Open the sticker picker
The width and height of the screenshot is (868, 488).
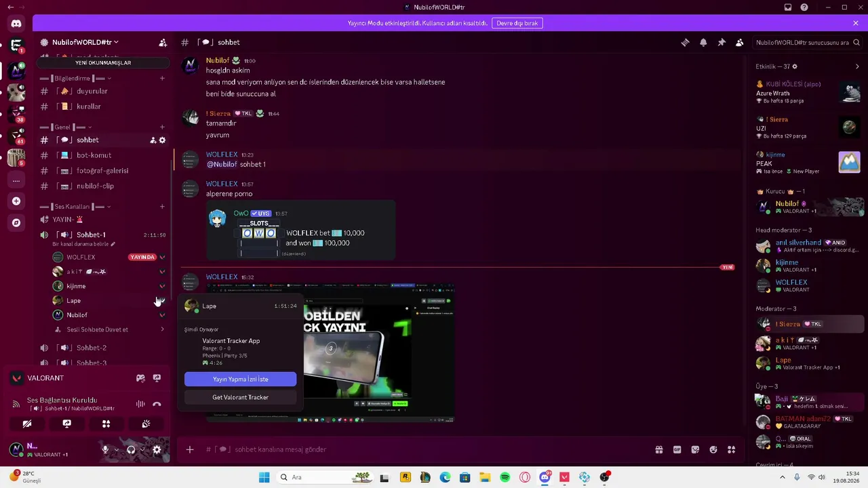pos(695,449)
